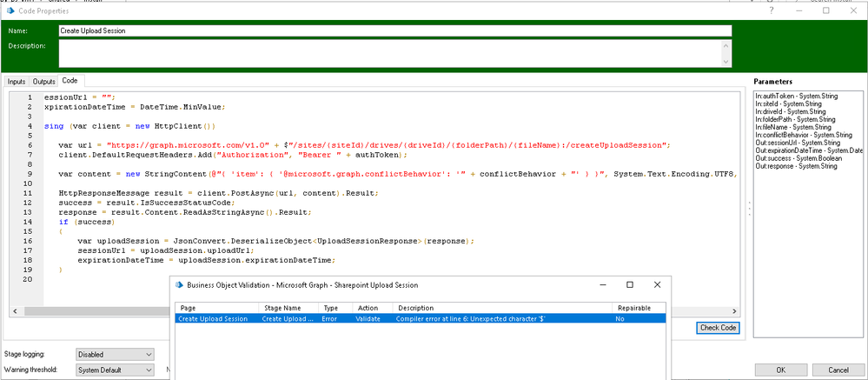Close the Business Object Validation dialog
Image resolution: width=868 pixels, height=380 pixels.
(657, 285)
